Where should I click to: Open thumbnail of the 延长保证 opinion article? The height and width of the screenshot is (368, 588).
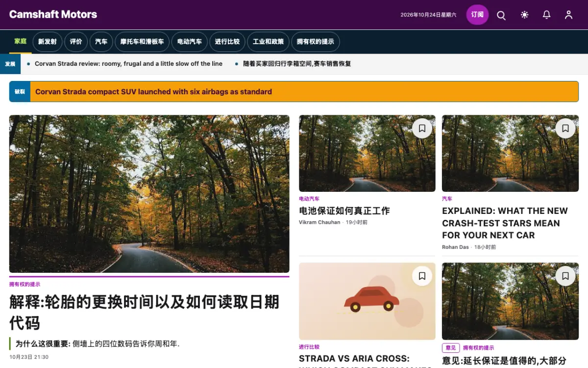click(x=510, y=301)
